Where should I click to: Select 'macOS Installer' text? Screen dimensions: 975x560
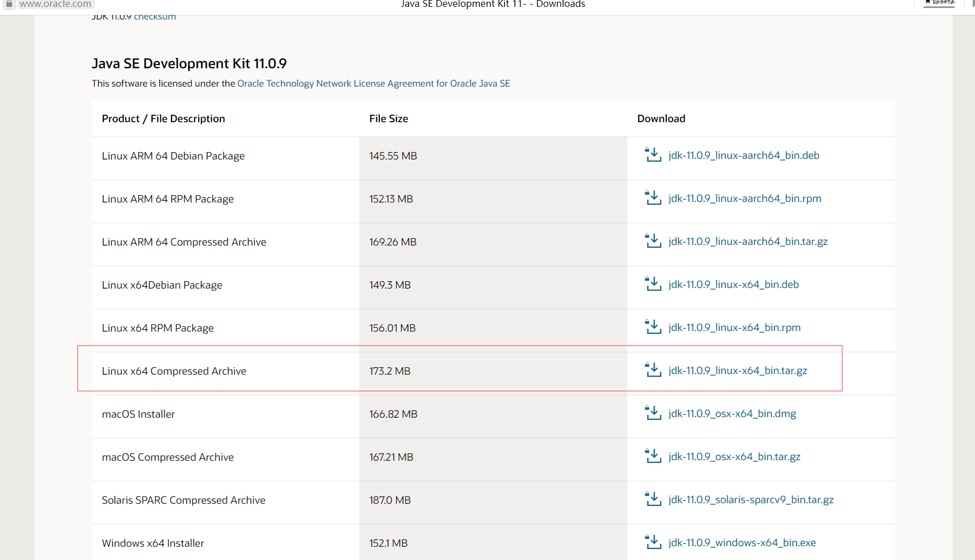tap(138, 414)
